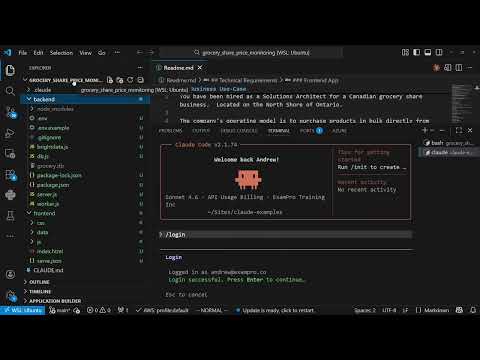Click main branch in status bar
This screenshot has height=360, width=480.
click(60, 310)
